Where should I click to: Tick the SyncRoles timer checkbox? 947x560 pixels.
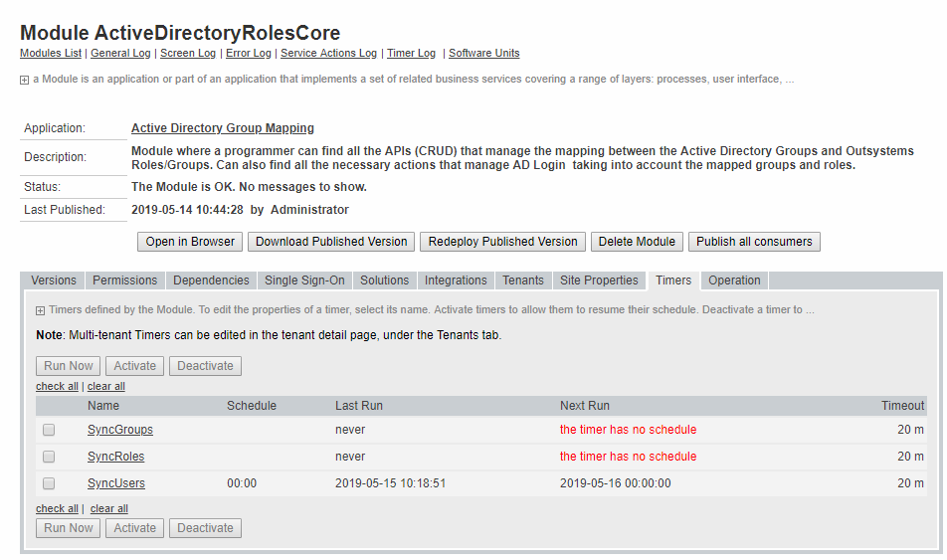pyautogui.click(x=49, y=457)
